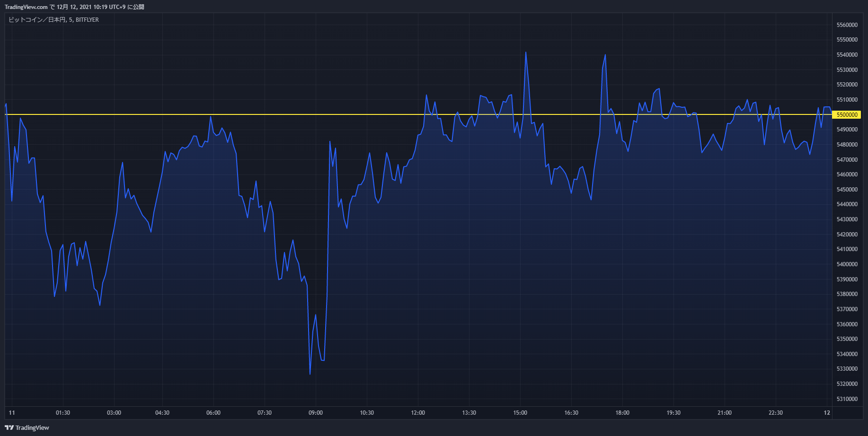Click the 5460000 price axis label
The width and height of the screenshot is (868, 436).
tap(847, 174)
